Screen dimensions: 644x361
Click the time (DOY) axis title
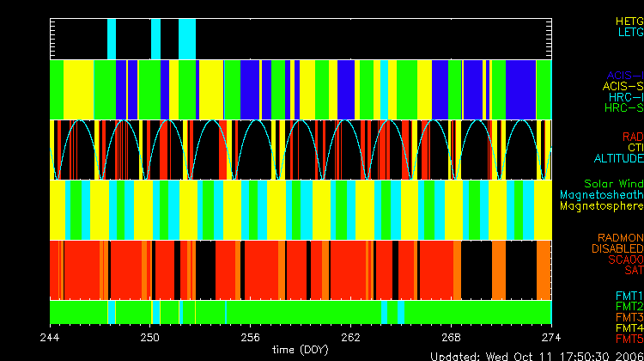coord(301,350)
